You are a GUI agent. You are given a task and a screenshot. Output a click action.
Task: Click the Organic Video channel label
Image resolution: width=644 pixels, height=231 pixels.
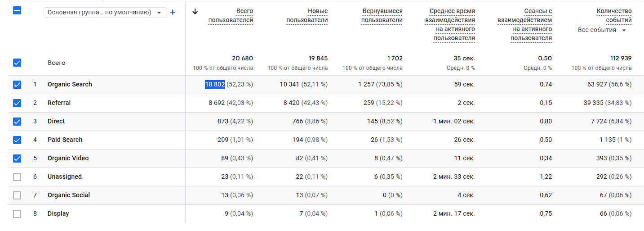point(68,159)
